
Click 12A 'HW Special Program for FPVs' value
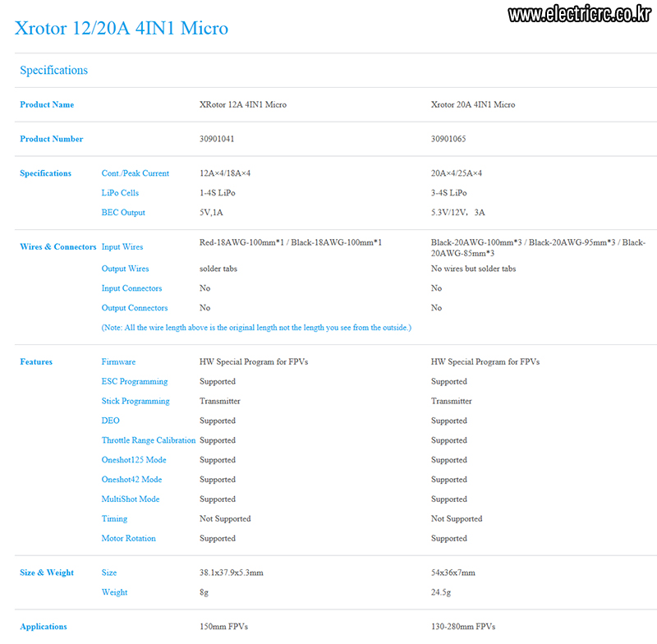(x=254, y=361)
